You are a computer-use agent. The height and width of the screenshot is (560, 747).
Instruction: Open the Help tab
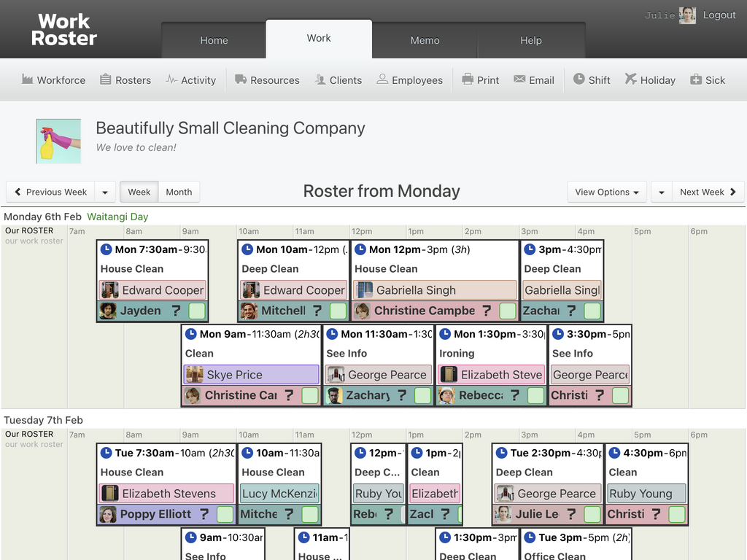(531, 40)
